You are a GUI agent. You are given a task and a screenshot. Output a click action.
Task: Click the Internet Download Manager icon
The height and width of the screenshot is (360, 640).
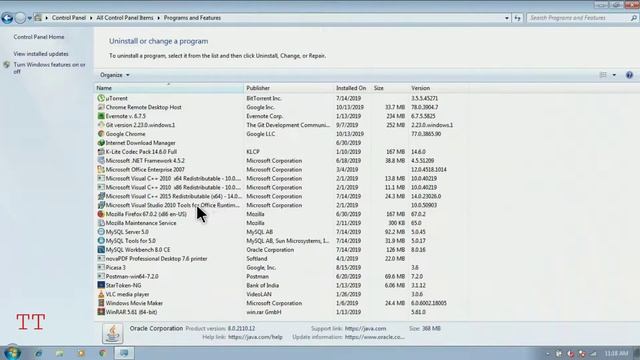click(101, 143)
